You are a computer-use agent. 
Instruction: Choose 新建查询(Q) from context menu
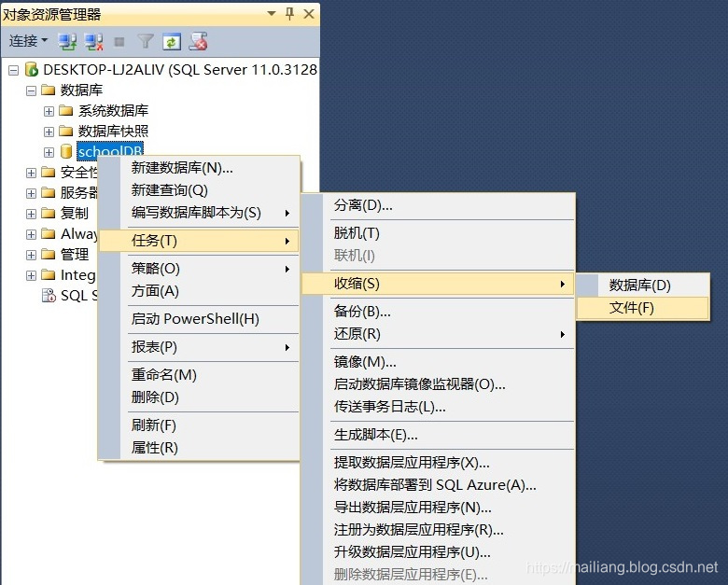(x=199, y=190)
